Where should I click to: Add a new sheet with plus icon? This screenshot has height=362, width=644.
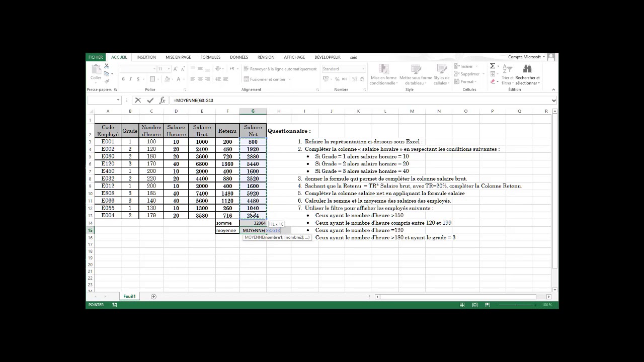point(153,297)
